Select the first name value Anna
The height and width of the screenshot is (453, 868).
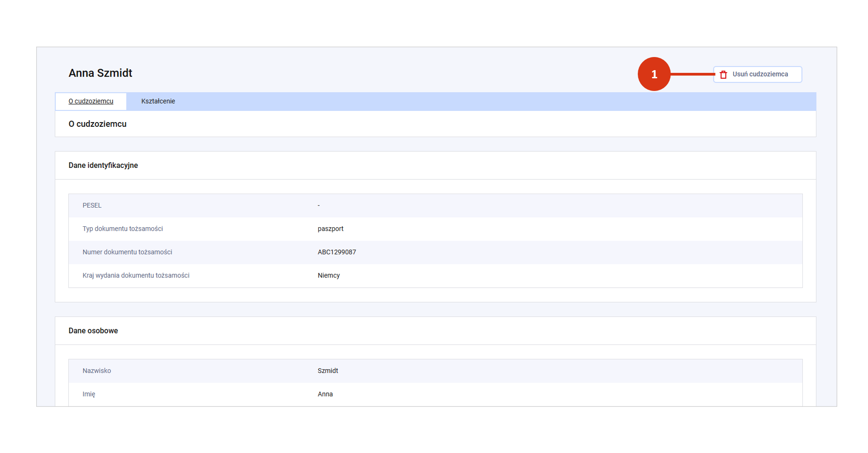point(325,394)
